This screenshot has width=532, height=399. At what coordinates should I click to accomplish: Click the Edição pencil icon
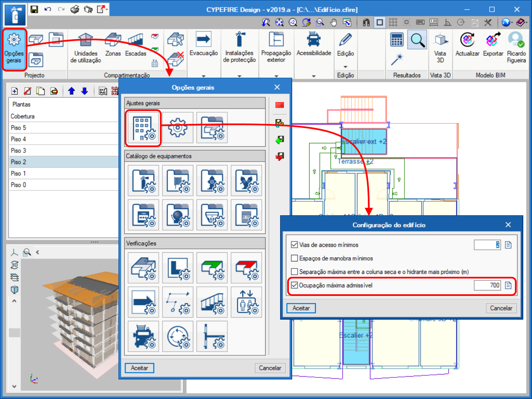345,39
